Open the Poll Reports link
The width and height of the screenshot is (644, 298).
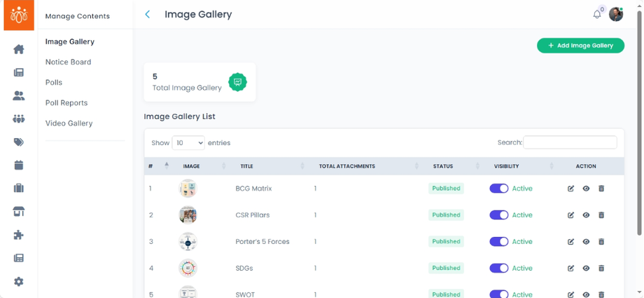tap(66, 103)
